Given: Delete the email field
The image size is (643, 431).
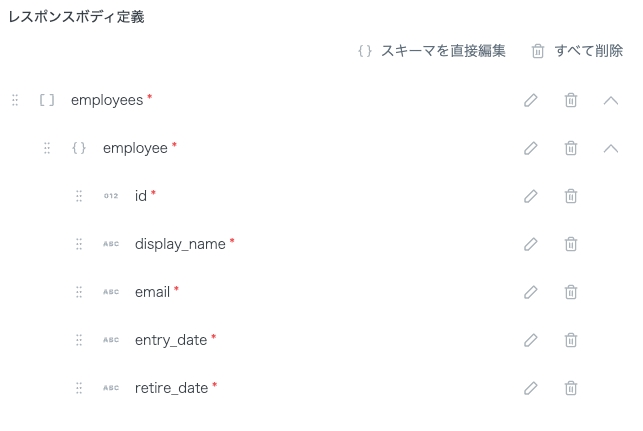Looking at the screenshot, I should pyautogui.click(x=571, y=292).
